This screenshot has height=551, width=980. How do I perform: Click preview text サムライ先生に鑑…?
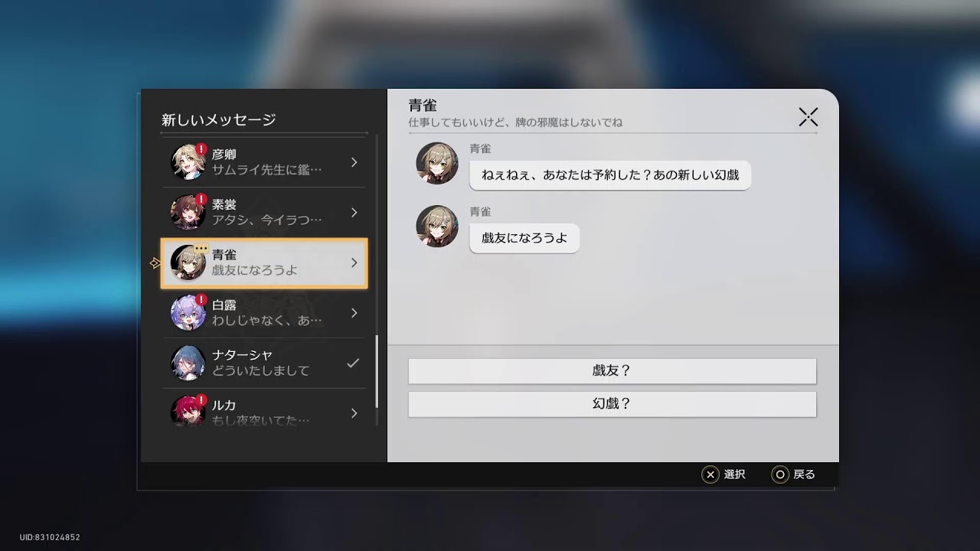(266, 170)
